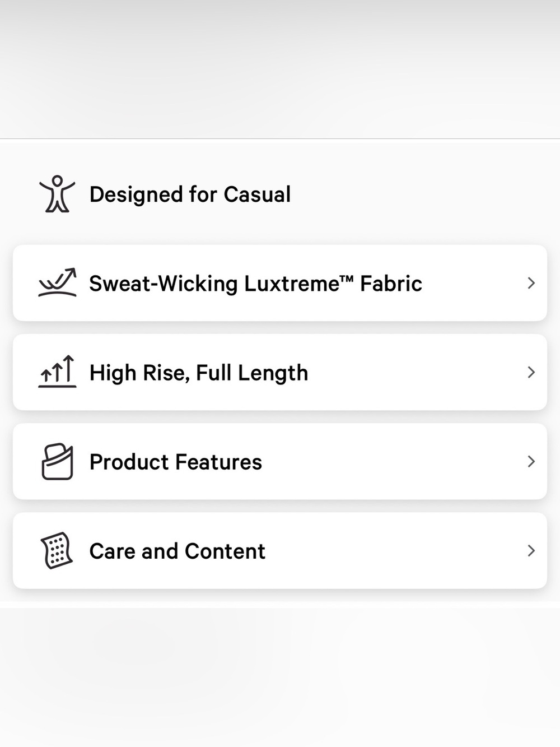
Task: Click the Designed for Casual heading text
Action: point(190,194)
